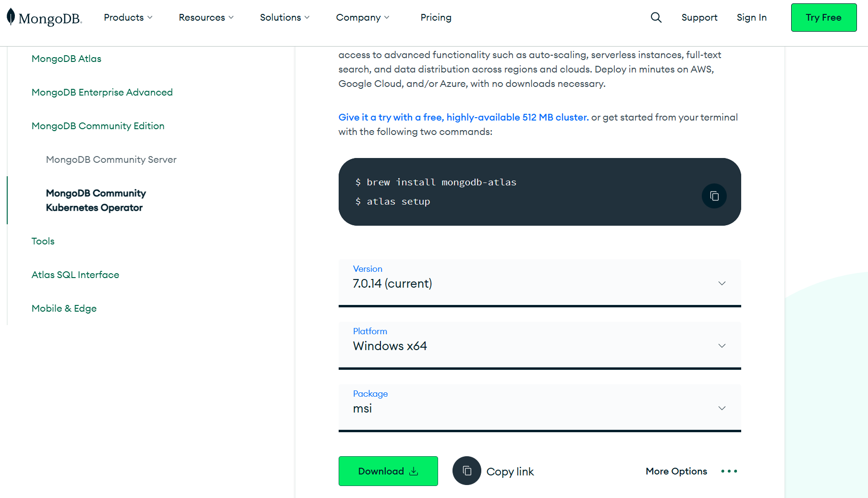Select MongoDB Community Server in the sidebar

pyautogui.click(x=111, y=159)
